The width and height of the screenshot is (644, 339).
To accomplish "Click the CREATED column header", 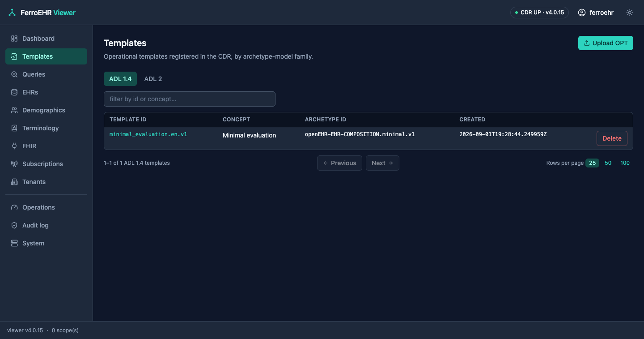I will (472, 120).
